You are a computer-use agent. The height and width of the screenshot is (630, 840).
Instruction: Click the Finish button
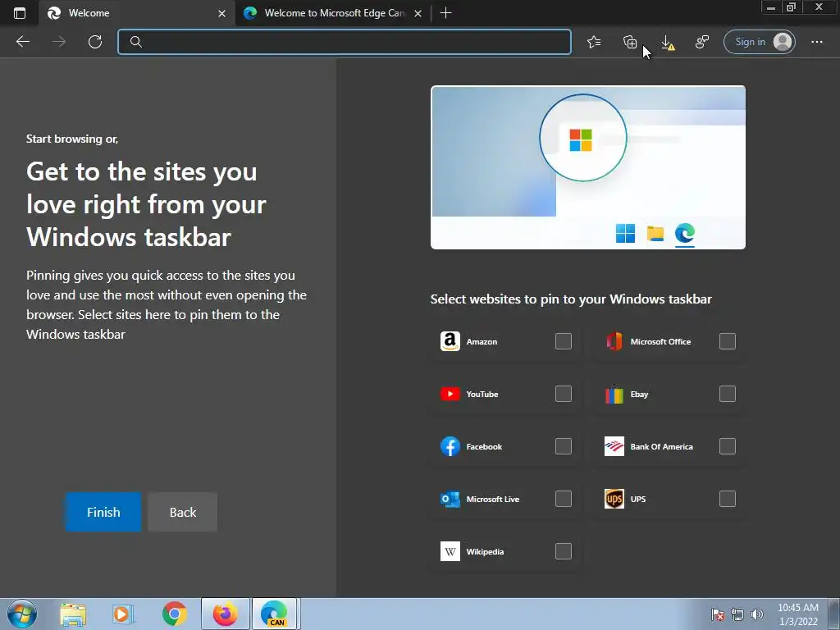(103, 512)
